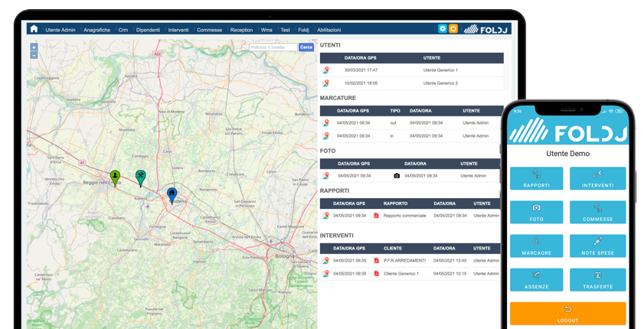The height and width of the screenshot is (329, 644).
Task: Focus the Indirizzo o località search field
Action: [x=273, y=47]
